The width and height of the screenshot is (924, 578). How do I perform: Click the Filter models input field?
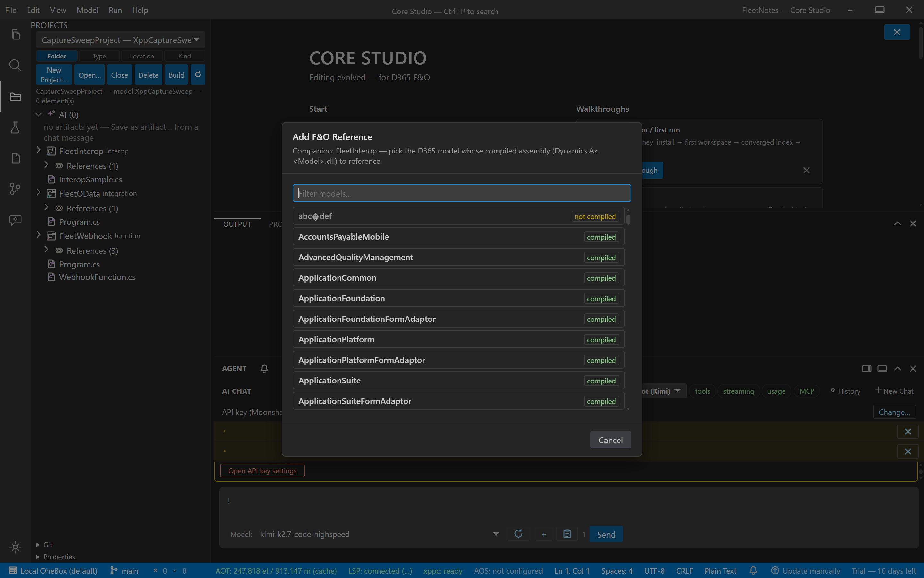point(462,193)
